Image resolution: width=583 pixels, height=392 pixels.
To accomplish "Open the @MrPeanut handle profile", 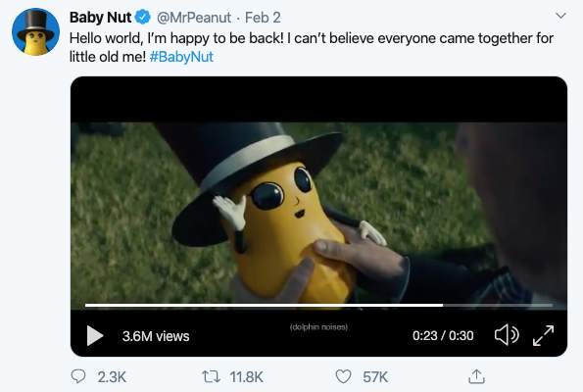I will [x=194, y=18].
